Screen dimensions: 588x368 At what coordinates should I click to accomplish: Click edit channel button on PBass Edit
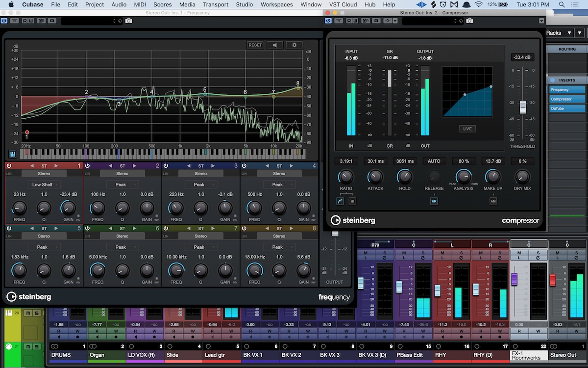coord(423,258)
